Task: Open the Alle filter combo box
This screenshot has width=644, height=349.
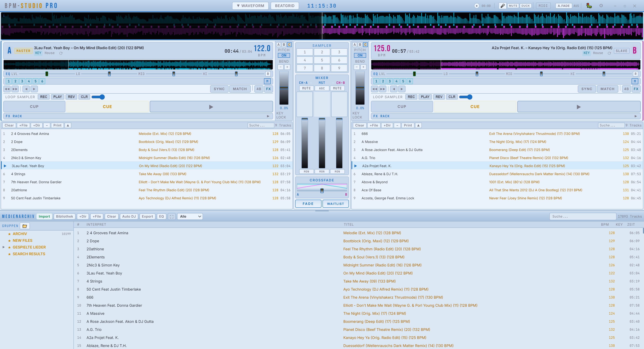Action: 190,216
